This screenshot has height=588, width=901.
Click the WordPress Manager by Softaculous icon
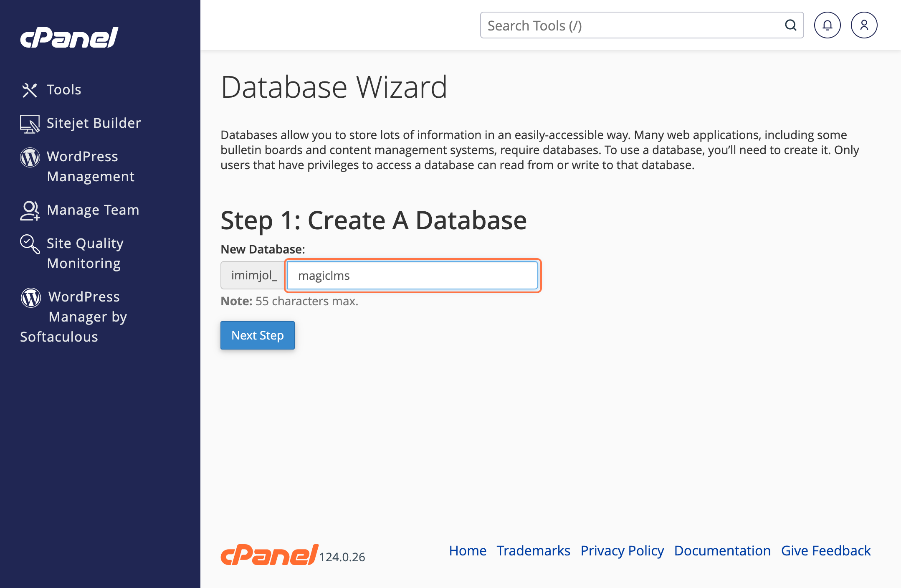[x=31, y=298]
